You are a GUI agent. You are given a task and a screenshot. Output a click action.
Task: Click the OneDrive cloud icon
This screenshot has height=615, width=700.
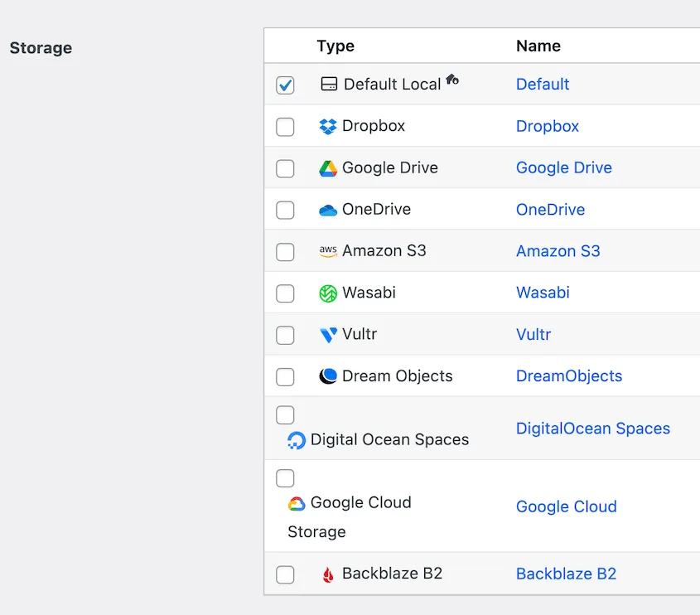tap(328, 210)
